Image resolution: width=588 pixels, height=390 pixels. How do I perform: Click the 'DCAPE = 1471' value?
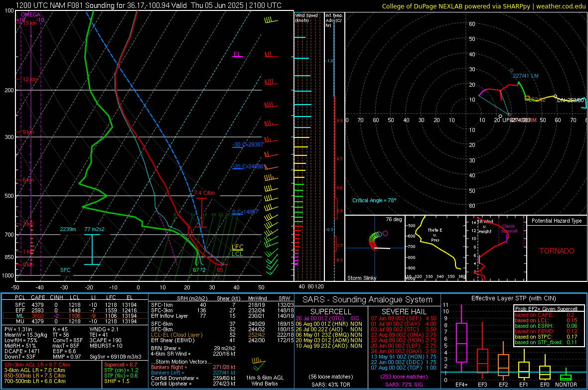(x=22, y=351)
